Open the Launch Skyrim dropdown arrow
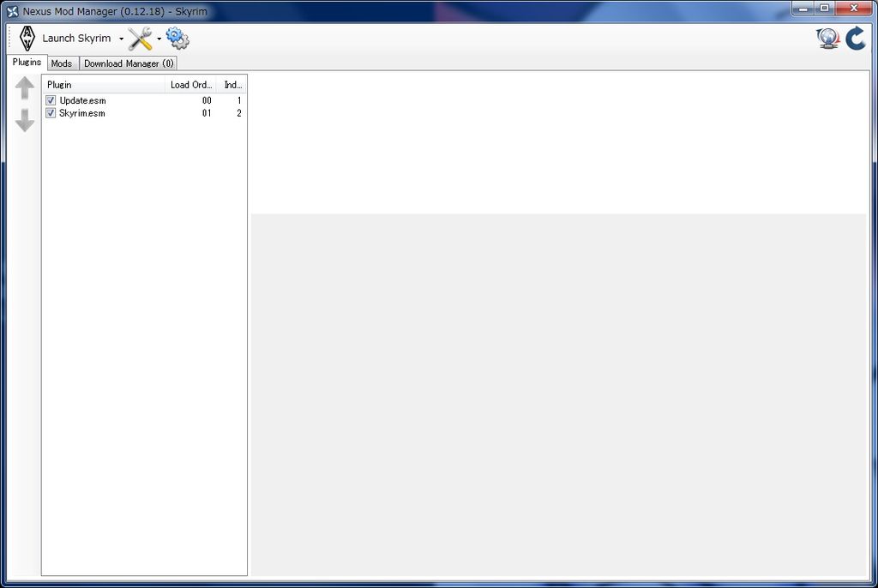Image resolution: width=878 pixels, height=588 pixels. coord(121,39)
